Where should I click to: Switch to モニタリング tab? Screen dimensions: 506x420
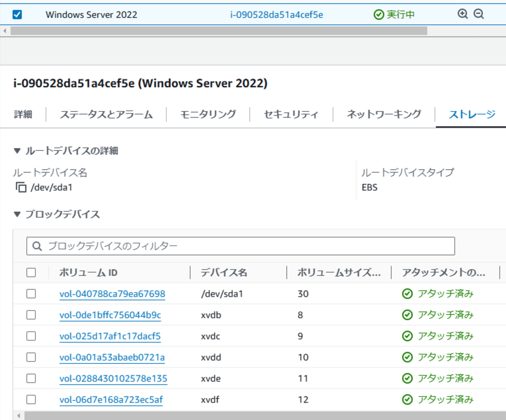(x=208, y=114)
